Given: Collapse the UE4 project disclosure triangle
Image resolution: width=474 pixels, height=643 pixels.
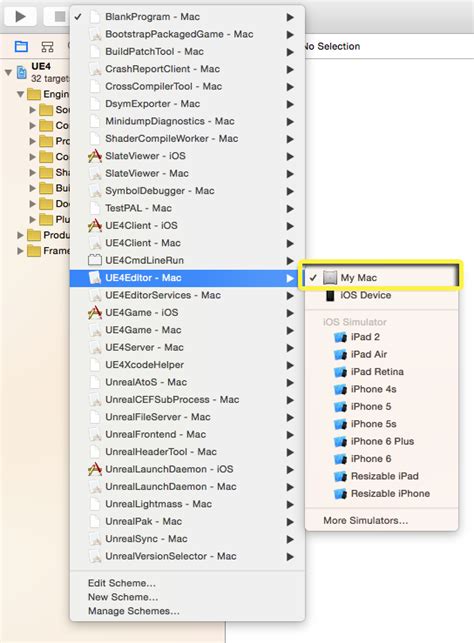Looking at the screenshot, I should coord(8,73).
